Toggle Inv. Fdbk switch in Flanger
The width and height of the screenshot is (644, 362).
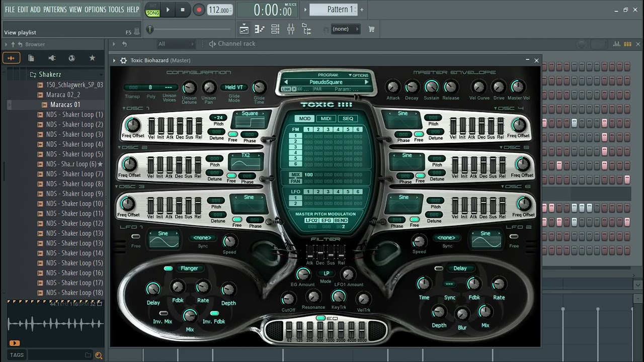click(214, 313)
